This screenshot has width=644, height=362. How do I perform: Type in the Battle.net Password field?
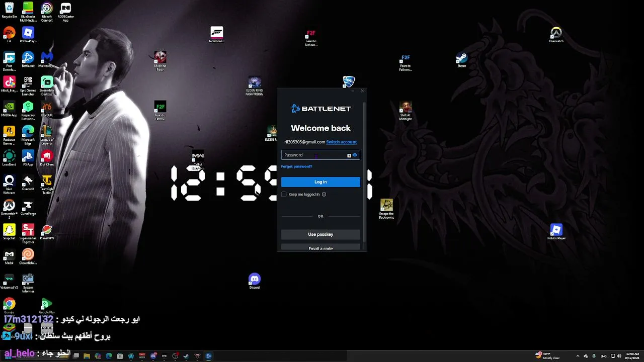click(x=320, y=155)
